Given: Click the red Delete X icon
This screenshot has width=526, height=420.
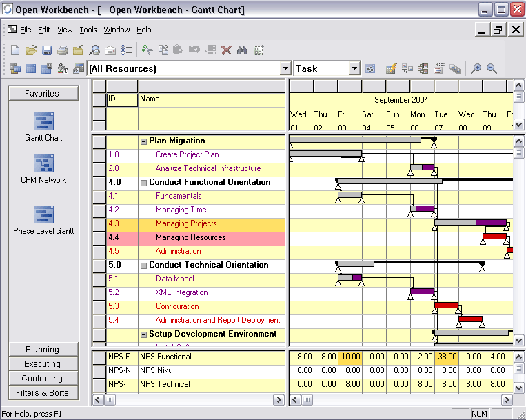Looking at the screenshot, I should [226, 50].
